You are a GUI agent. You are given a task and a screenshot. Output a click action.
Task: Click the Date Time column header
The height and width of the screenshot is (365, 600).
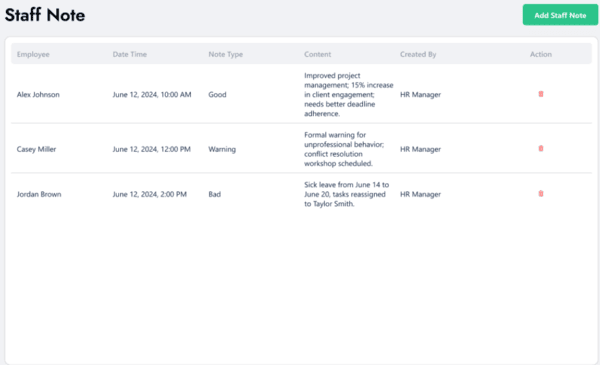point(130,54)
